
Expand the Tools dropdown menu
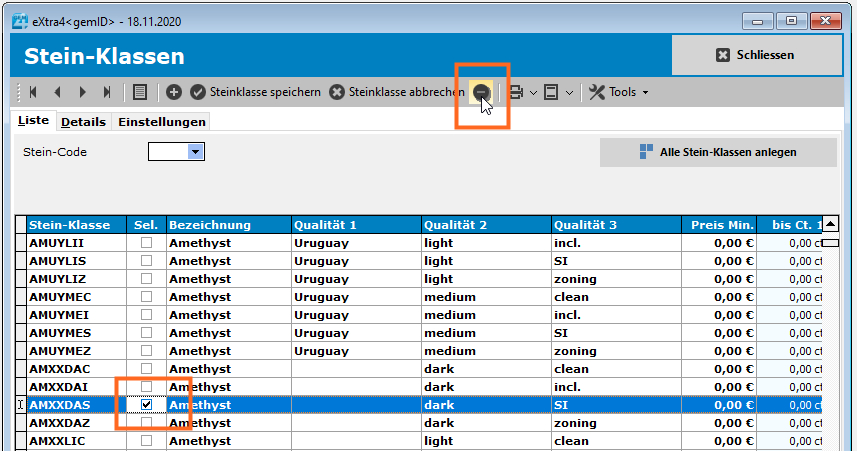pyautogui.click(x=619, y=92)
